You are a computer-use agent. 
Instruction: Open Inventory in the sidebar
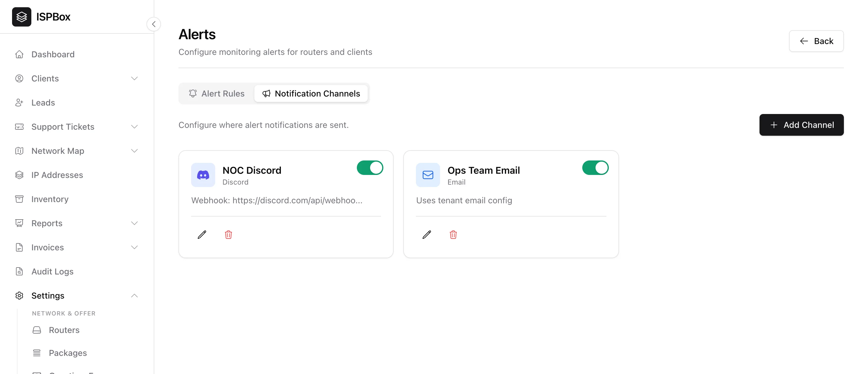(x=77, y=199)
